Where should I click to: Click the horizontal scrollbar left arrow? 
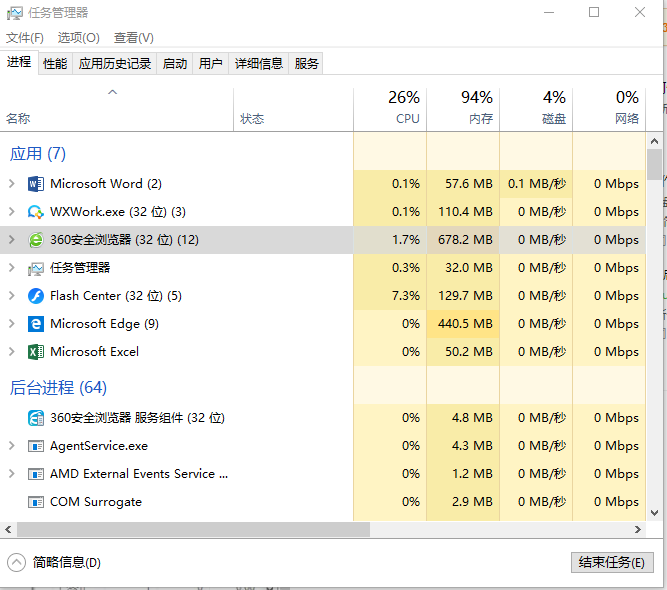(x=8, y=530)
